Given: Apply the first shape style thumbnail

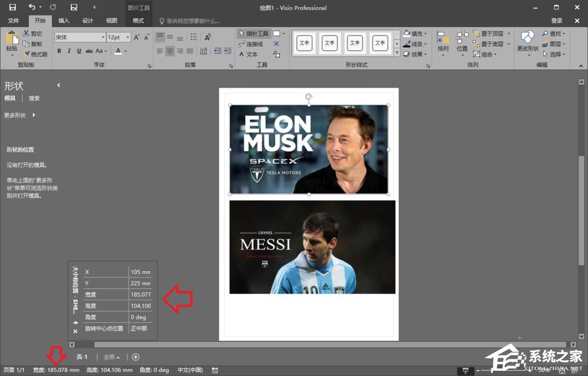Looking at the screenshot, I should coord(304,43).
